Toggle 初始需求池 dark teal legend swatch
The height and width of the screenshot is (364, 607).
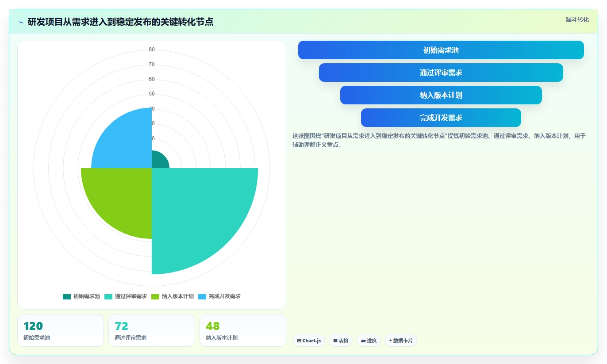(x=67, y=296)
